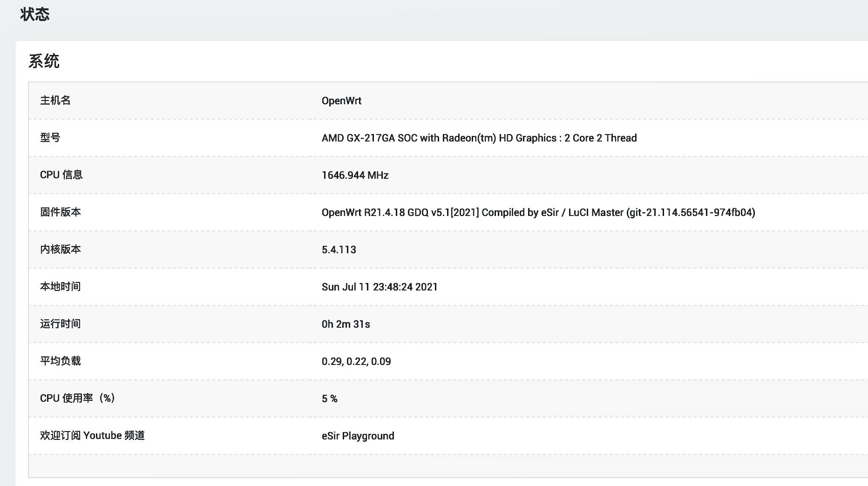868x486 pixels.
Task: Click the 主机名 row label
Action: [55, 101]
